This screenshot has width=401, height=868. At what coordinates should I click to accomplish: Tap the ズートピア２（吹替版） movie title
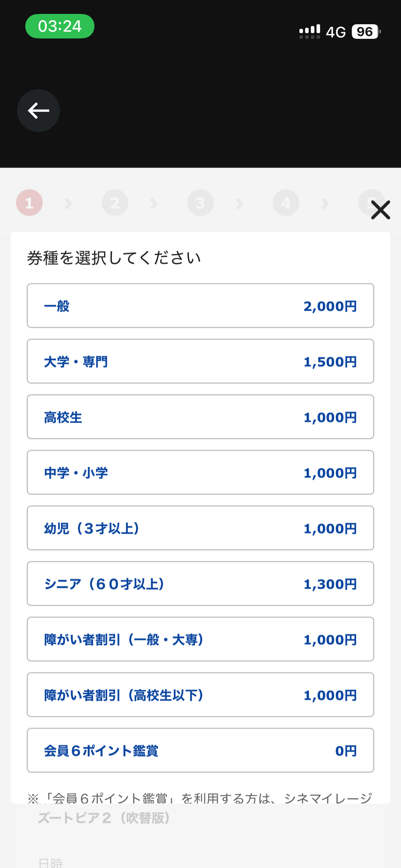104,818
